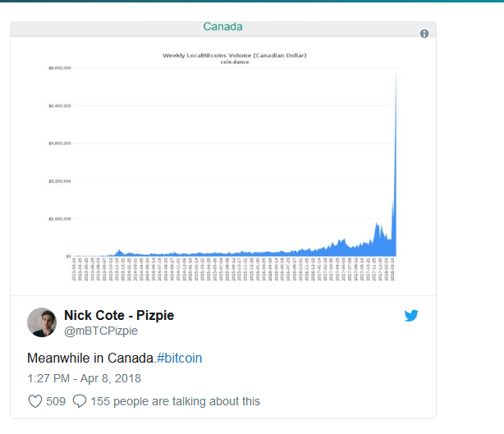Screen dimensions: 504x434
Task: Open Nick Cote's profile avatar
Action: 42,322
